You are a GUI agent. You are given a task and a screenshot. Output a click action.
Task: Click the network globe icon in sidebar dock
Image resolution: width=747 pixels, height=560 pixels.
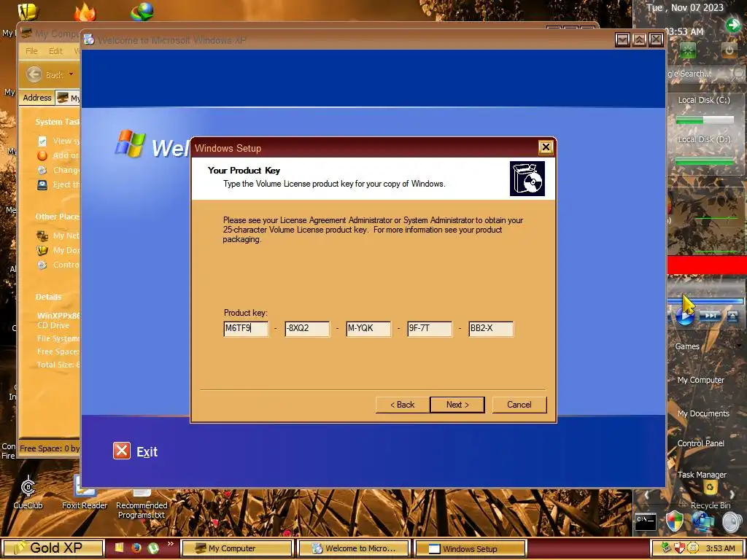(x=703, y=521)
